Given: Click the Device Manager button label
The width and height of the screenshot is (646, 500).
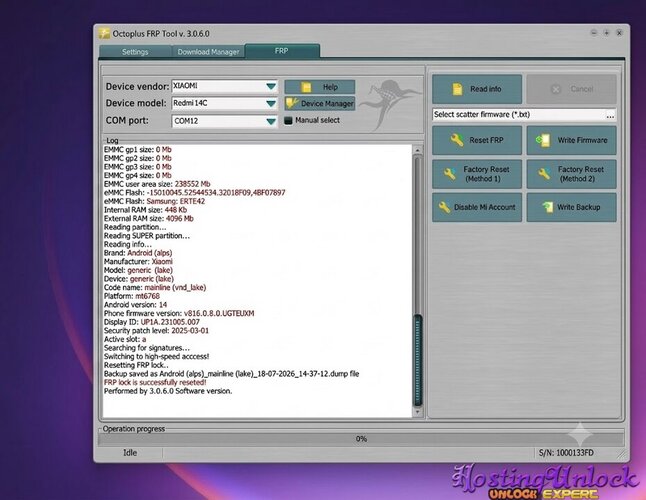Looking at the screenshot, I should point(327,103).
